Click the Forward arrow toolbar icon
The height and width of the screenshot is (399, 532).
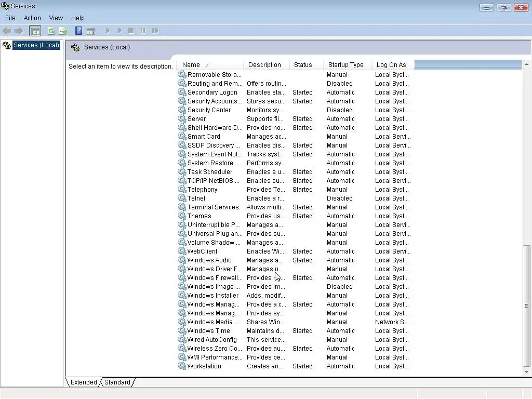[x=19, y=31]
